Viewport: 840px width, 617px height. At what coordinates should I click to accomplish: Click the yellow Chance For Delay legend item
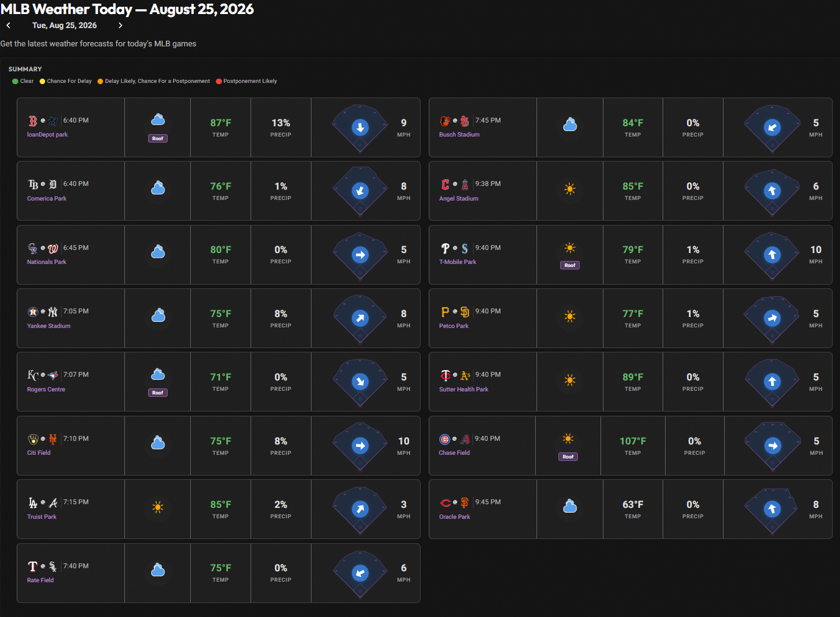(x=66, y=81)
